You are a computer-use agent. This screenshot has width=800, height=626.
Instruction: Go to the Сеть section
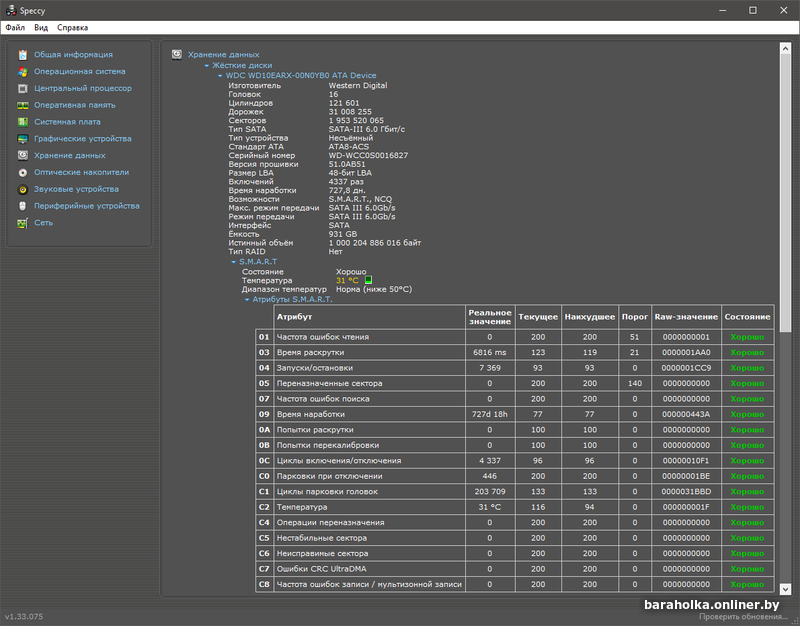point(43,223)
